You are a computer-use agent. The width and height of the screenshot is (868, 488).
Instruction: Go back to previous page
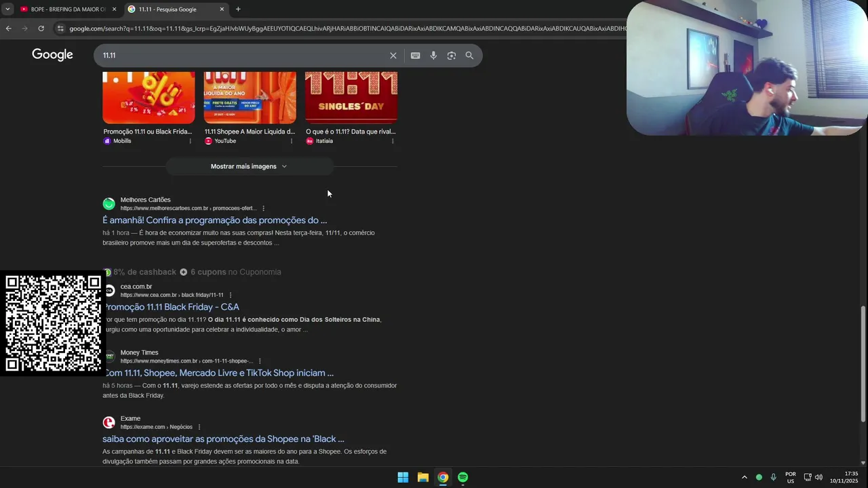click(8, 28)
